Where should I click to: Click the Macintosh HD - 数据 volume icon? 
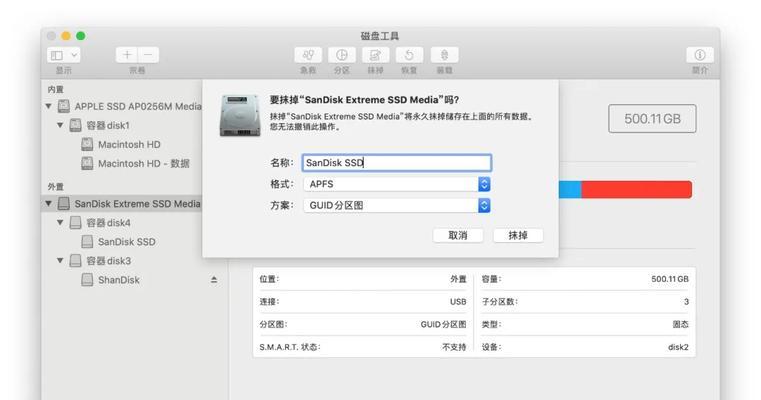pos(87,164)
